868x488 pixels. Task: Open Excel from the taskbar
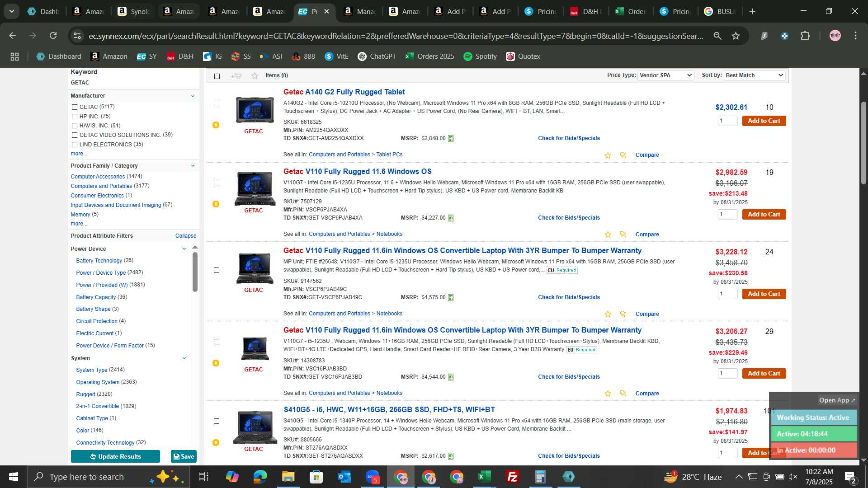pyautogui.click(x=484, y=477)
